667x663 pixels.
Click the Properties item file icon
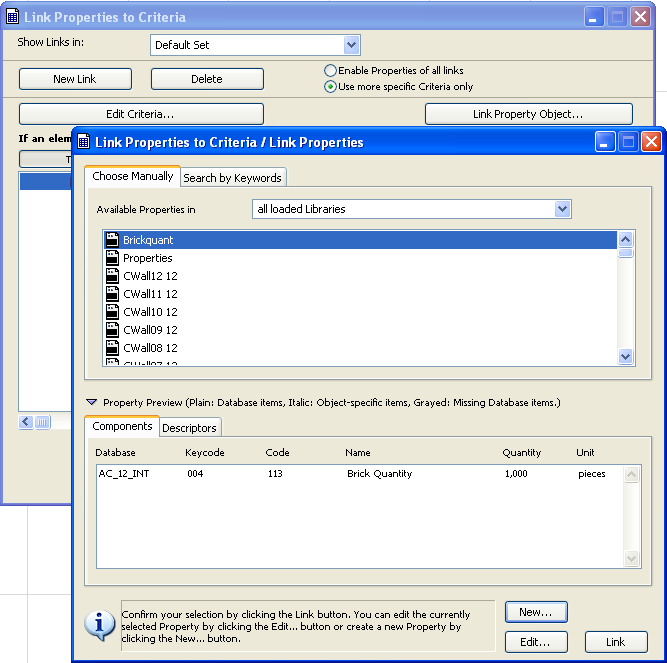point(112,258)
